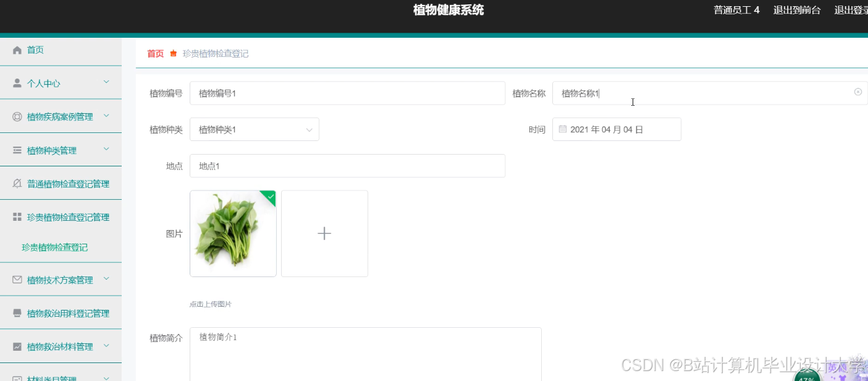The image size is (868, 381).
Task: Click 退出登录 in header
Action: click(851, 10)
